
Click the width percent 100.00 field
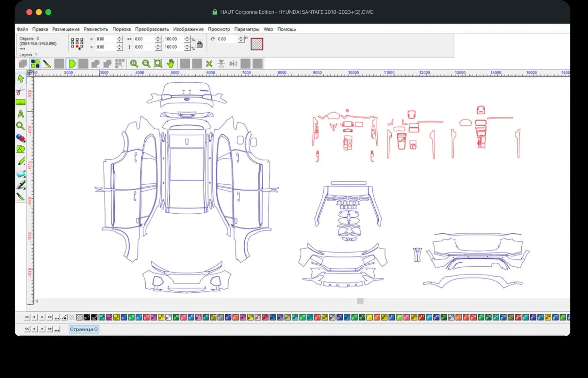coord(173,39)
